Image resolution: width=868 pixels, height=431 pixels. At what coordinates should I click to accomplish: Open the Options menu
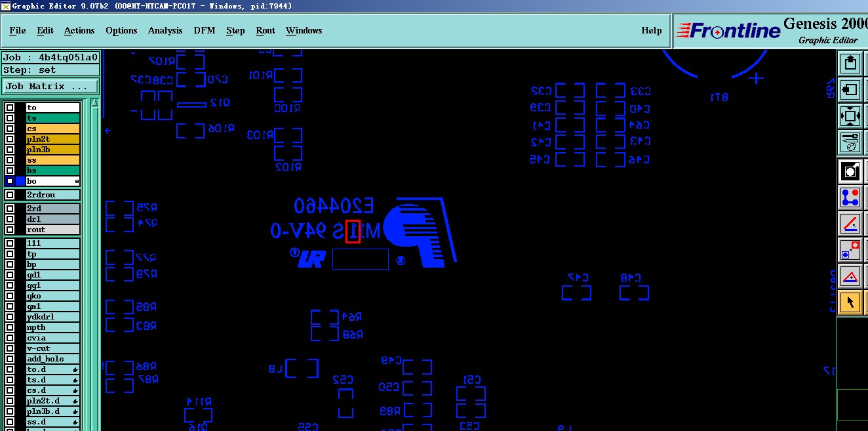121,30
